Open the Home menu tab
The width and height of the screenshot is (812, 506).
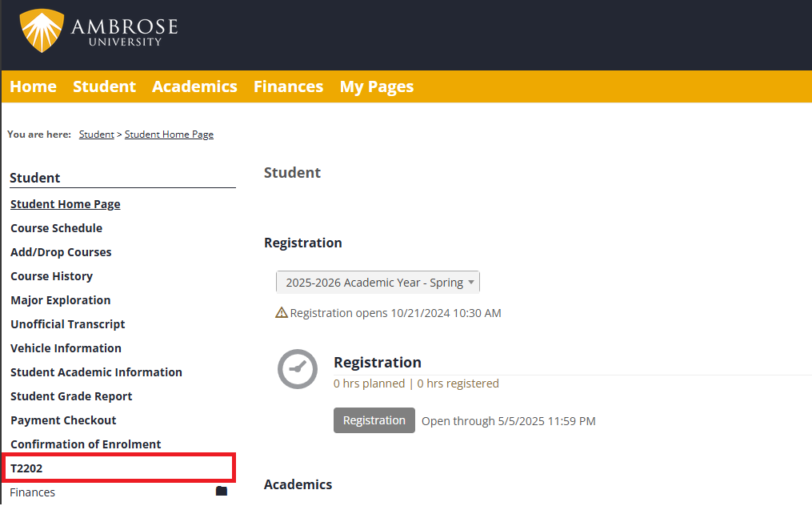pos(33,86)
